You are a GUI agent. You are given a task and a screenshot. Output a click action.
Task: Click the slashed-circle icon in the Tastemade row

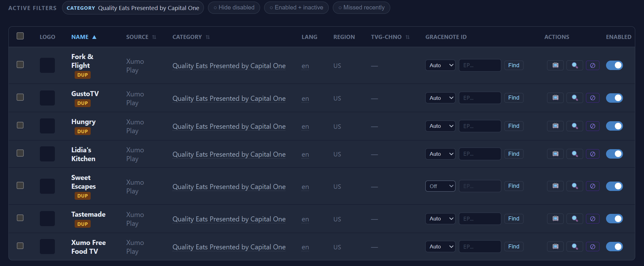[x=593, y=219]
